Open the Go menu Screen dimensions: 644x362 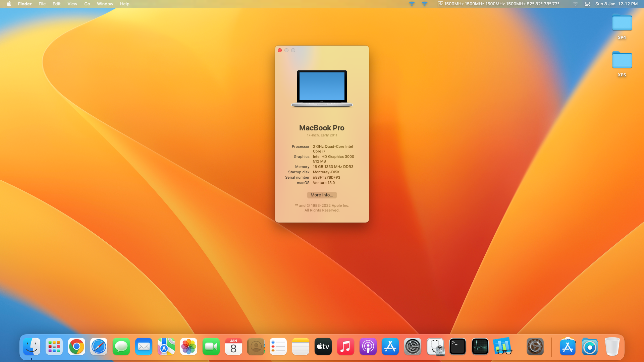(87, 4)
